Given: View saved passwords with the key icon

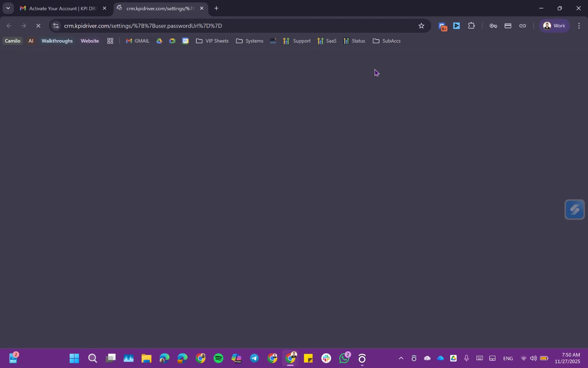Looking at the screenshot, I should pyautogui.click(x=493, y=26).
